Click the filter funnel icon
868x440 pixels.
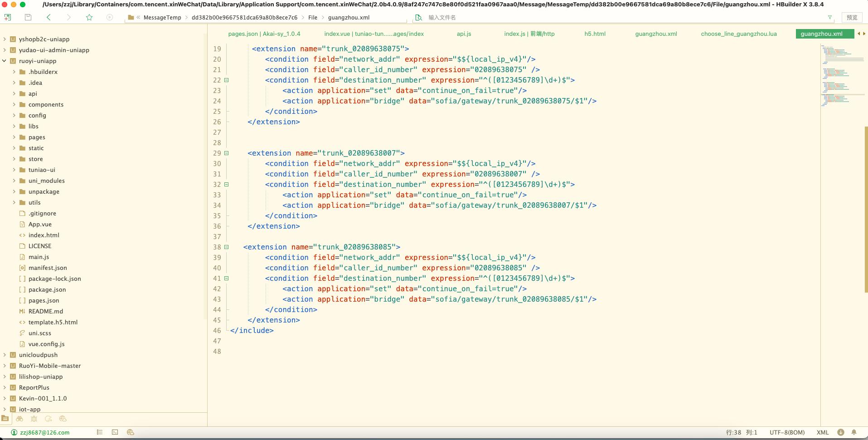(829, 17)
